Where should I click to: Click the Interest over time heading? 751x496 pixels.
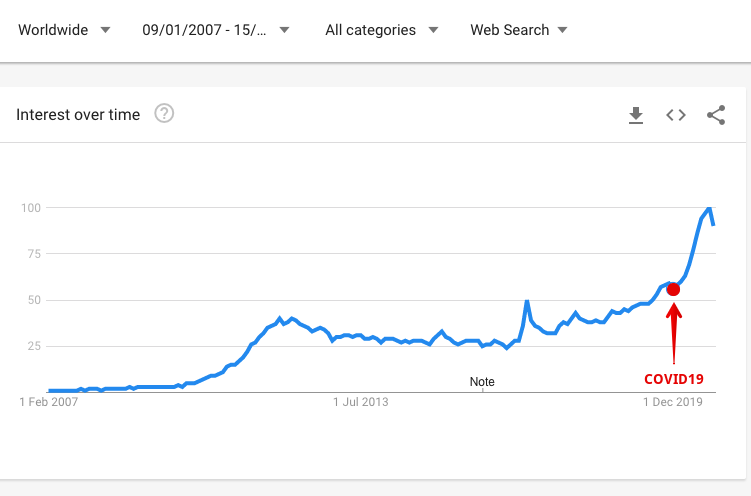click(x=78, y=115)
